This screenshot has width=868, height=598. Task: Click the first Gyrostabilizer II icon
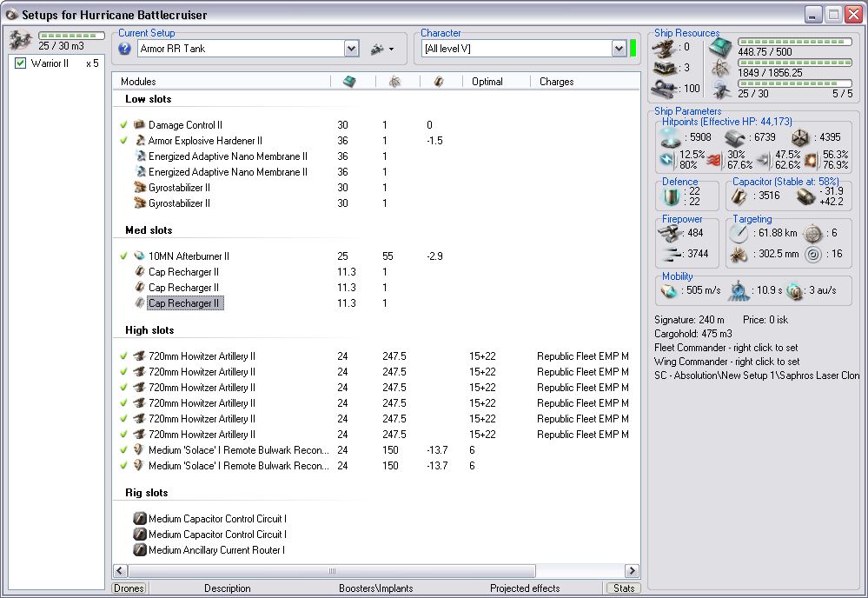140,187
